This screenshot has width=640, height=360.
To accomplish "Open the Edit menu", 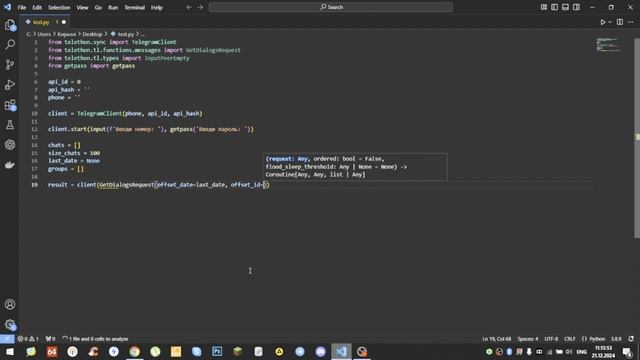I will coord(37,7).
